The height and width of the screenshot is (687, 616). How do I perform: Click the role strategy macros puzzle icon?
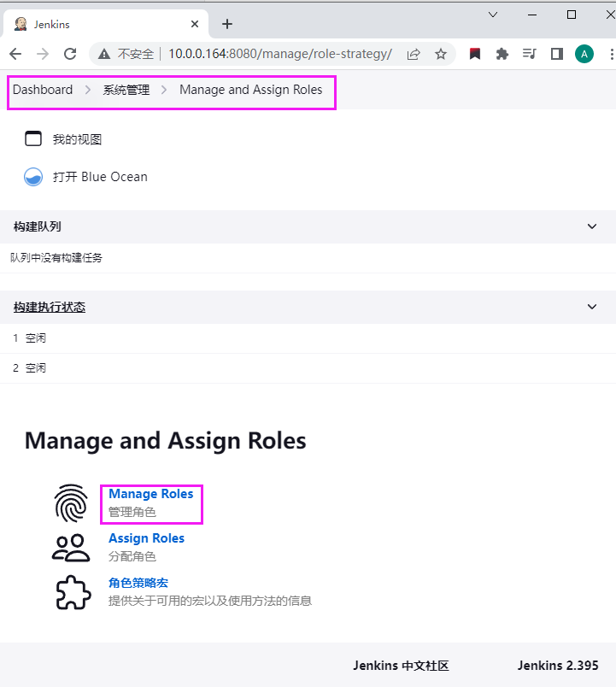pyautogui.click(x=73, y=592)
